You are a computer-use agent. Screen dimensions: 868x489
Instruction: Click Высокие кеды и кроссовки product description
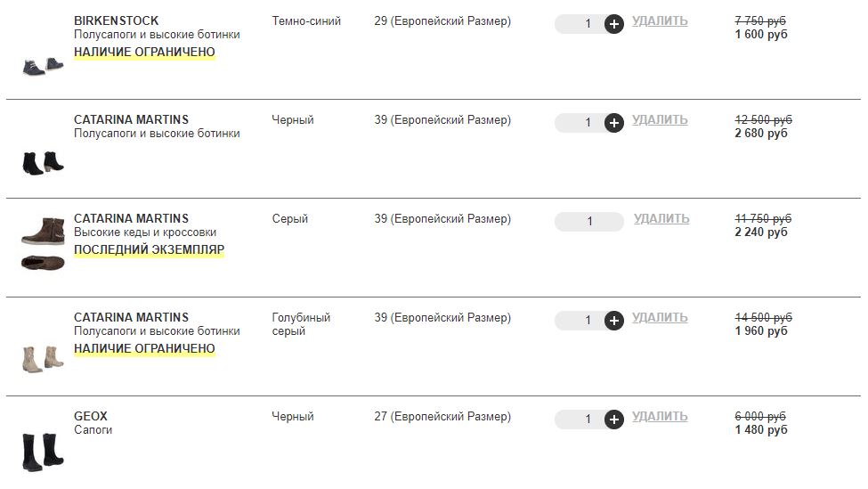[145, 232]
